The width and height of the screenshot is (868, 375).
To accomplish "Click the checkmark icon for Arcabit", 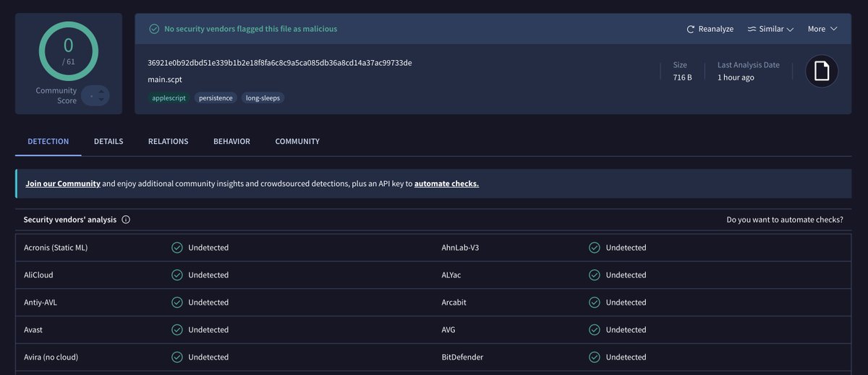I will click(x=595, y=303).
